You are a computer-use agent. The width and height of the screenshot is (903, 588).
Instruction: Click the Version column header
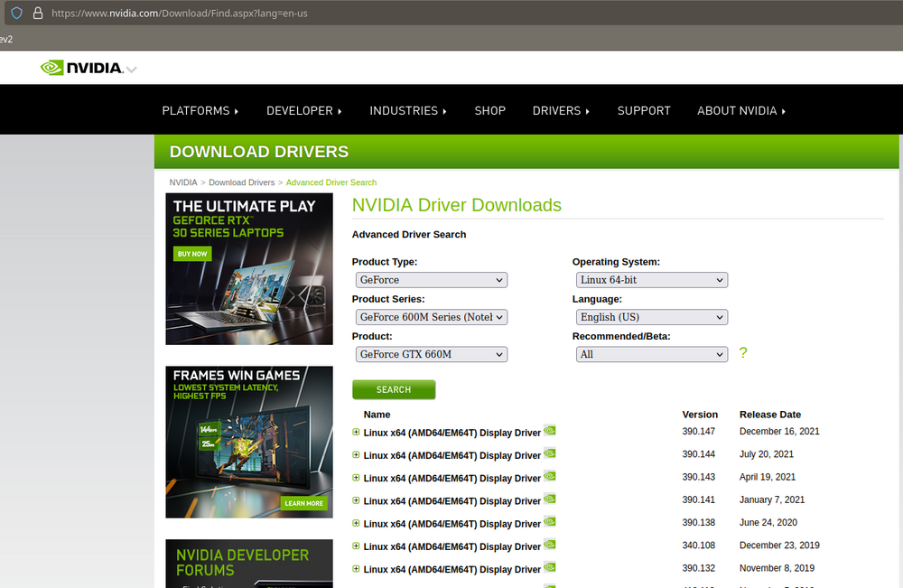coord(700,415)
